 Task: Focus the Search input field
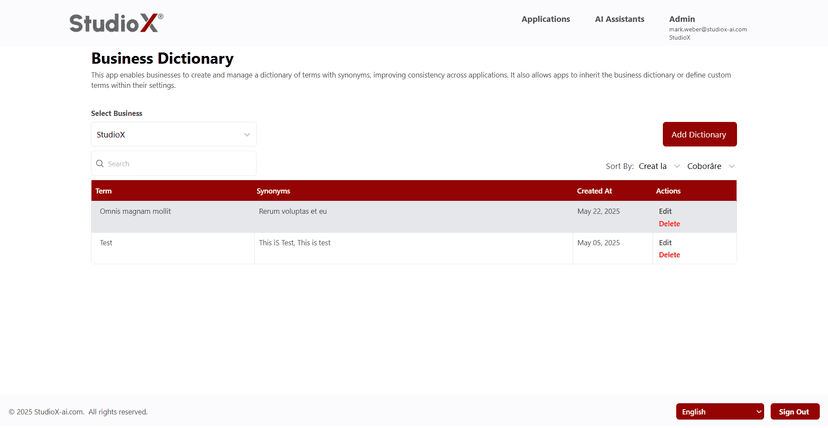(x=178, y=164)
